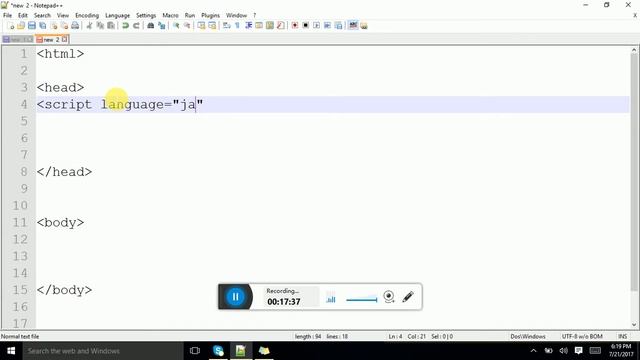Click the Zoom Out toolbar icon
This screenshot has height=360, width=640.
[187, 25]
